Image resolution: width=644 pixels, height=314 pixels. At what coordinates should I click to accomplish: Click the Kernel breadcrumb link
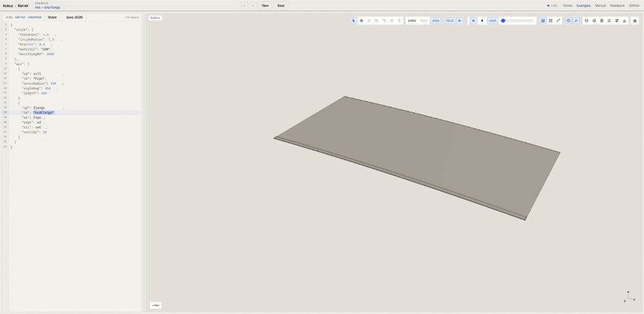23,6
